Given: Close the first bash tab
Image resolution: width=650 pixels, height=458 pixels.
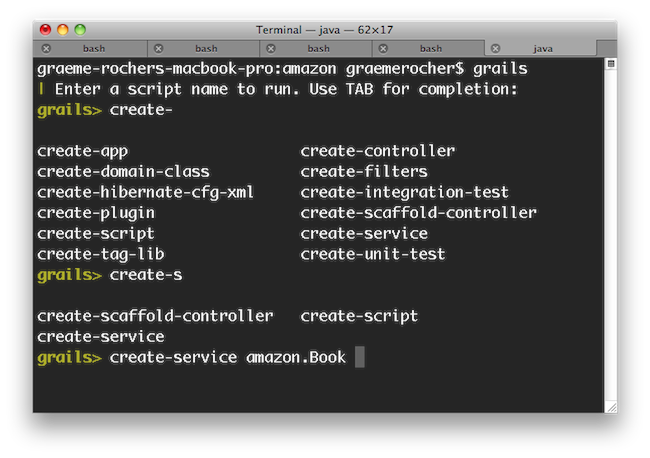Looking at the screenshot, I should 46,48.
